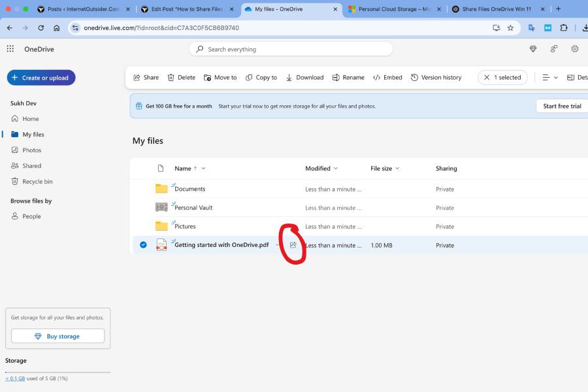Image resolution: width=588 pixels, height=392 pixels.
Task: Click the gift icon in trial banner
Action: click(x=139, y=106)
